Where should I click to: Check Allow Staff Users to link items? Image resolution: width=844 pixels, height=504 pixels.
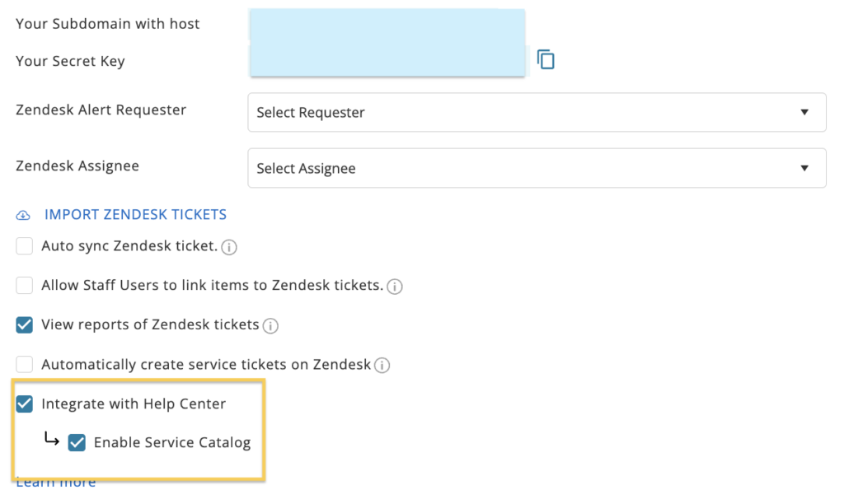pos(24,285)
